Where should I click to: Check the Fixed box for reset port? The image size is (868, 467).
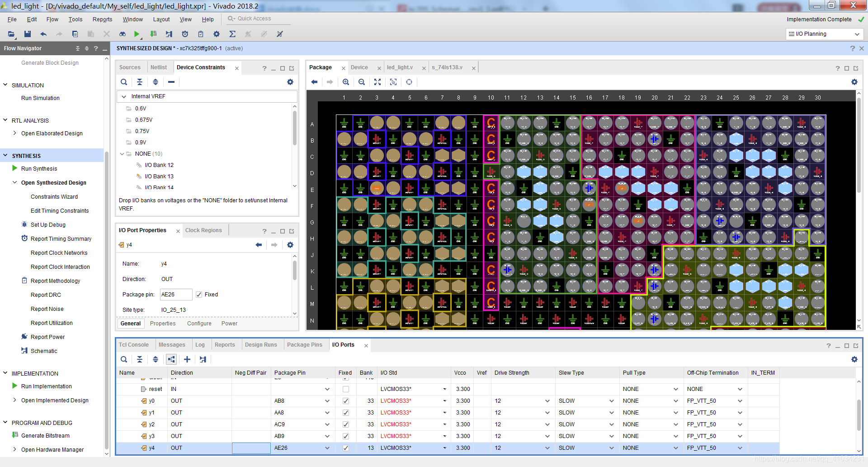[x=346, y=389]
